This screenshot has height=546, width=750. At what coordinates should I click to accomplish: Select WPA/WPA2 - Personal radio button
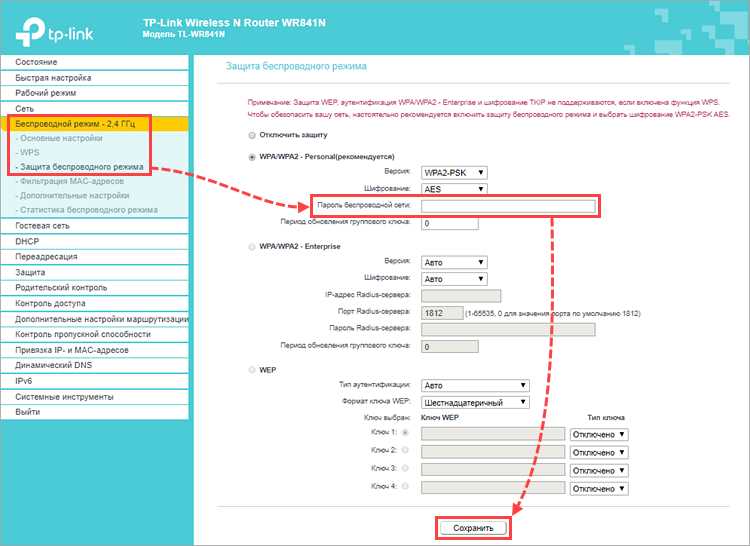pos(252,157)
